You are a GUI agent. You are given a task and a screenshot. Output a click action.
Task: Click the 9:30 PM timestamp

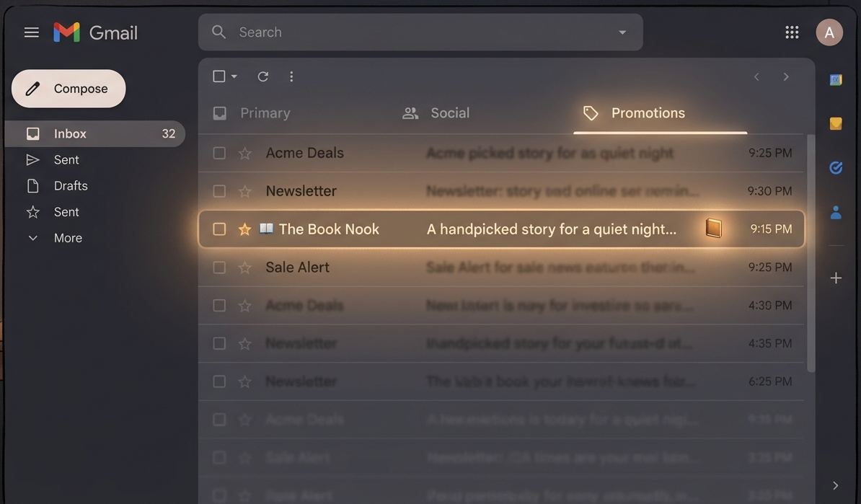click(x=770, y=191)
